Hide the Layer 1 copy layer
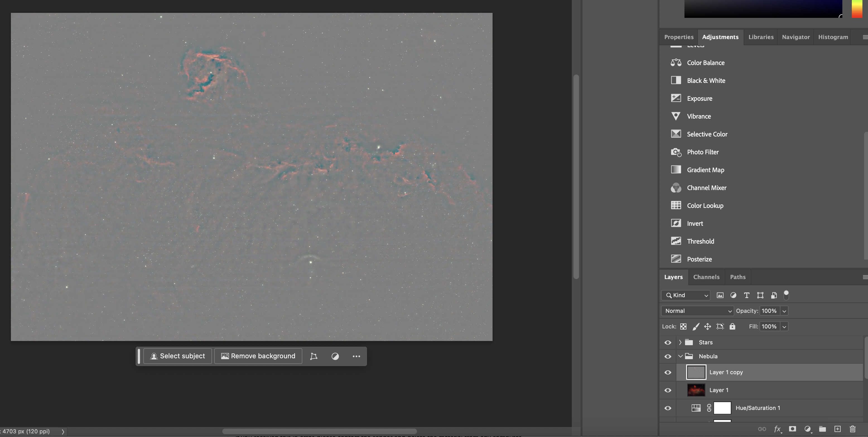Viewport: 868px width, 437px height. tap(667, 372)
